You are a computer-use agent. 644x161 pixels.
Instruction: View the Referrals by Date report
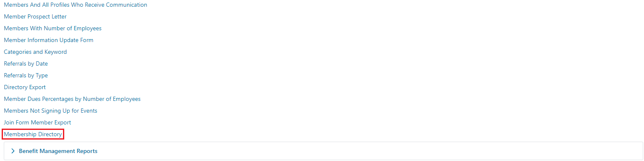(x=26, y=64)
